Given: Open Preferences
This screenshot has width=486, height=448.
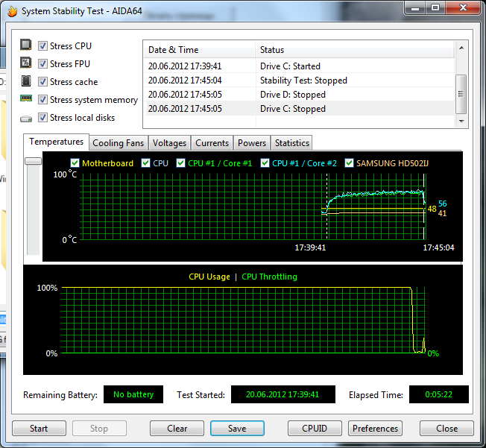Looking at the screenshot, I should coord(375,429).
